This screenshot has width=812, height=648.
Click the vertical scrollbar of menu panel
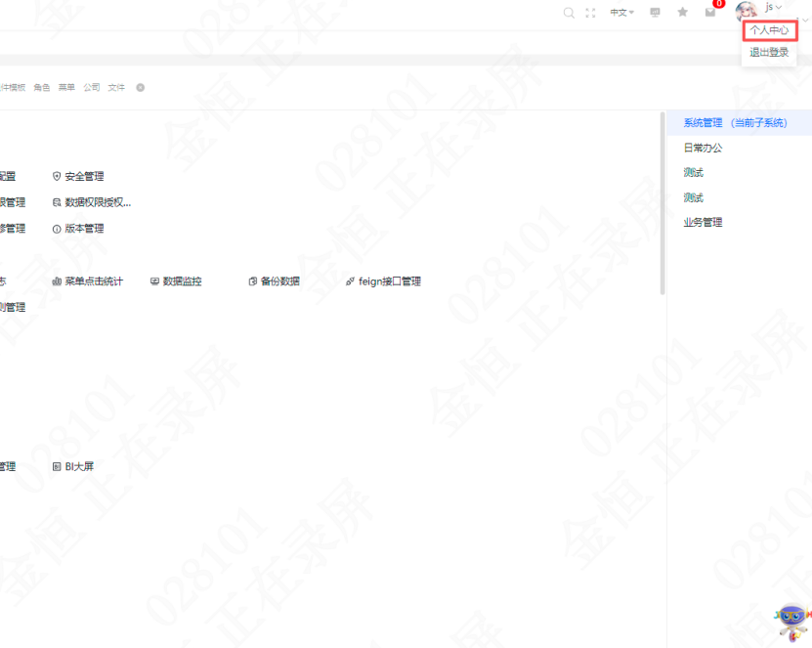(x=662, y=203)
